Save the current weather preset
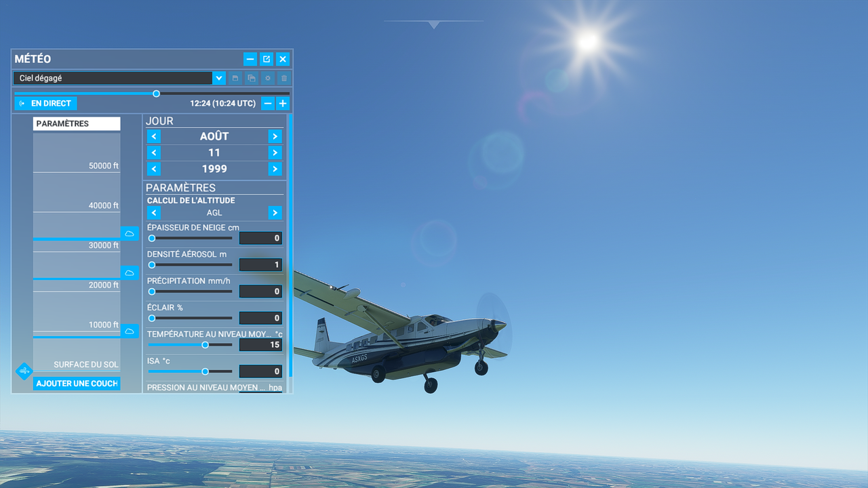Screen dimensions: 868x488 click(235, 78)
